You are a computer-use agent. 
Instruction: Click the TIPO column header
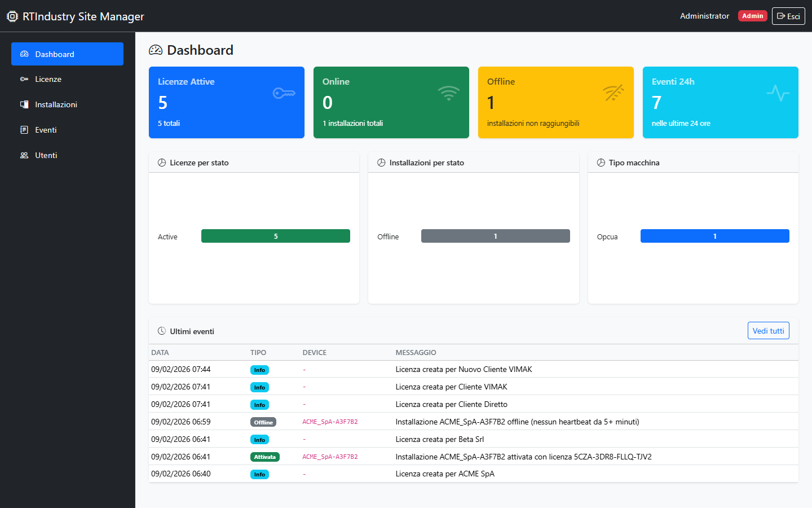[258, 352]
